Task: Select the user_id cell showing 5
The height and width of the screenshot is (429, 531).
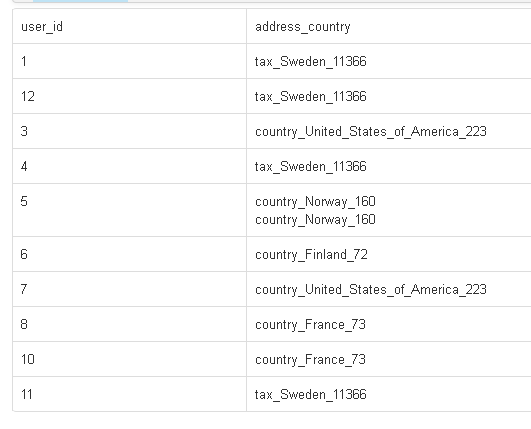Action: (129, 210)
